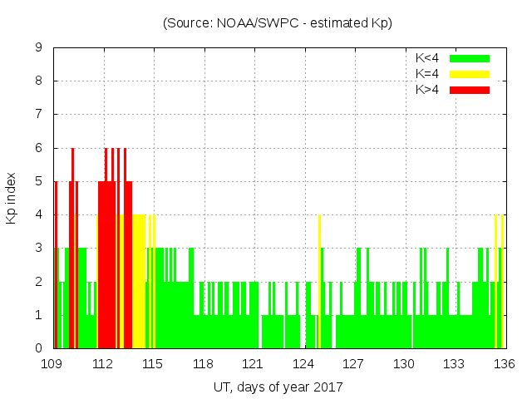Select the K<4 legend label text
532x399 pixels.
click(x=428, y=58)
